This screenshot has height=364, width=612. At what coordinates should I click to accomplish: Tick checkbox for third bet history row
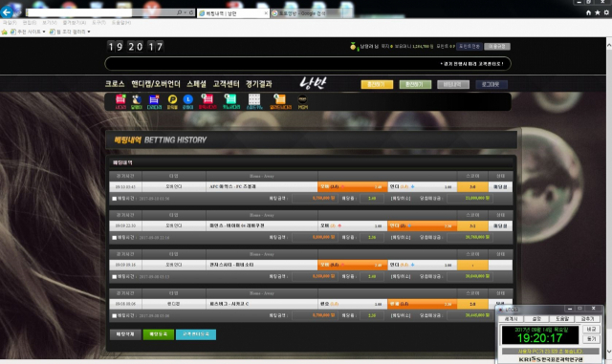[x=115, y=277]
